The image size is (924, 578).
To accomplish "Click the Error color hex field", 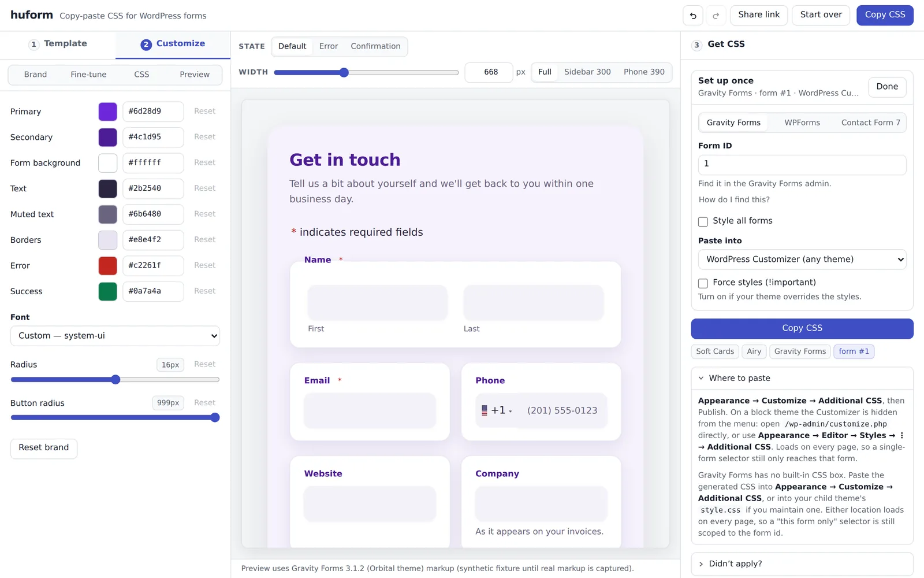I will pyautogui.click(x=153, y=266).
